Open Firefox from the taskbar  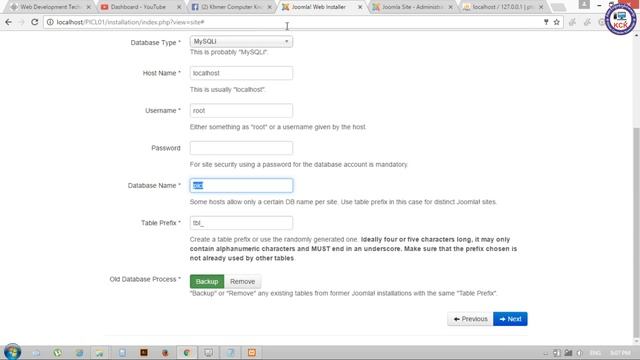point(165,353)
